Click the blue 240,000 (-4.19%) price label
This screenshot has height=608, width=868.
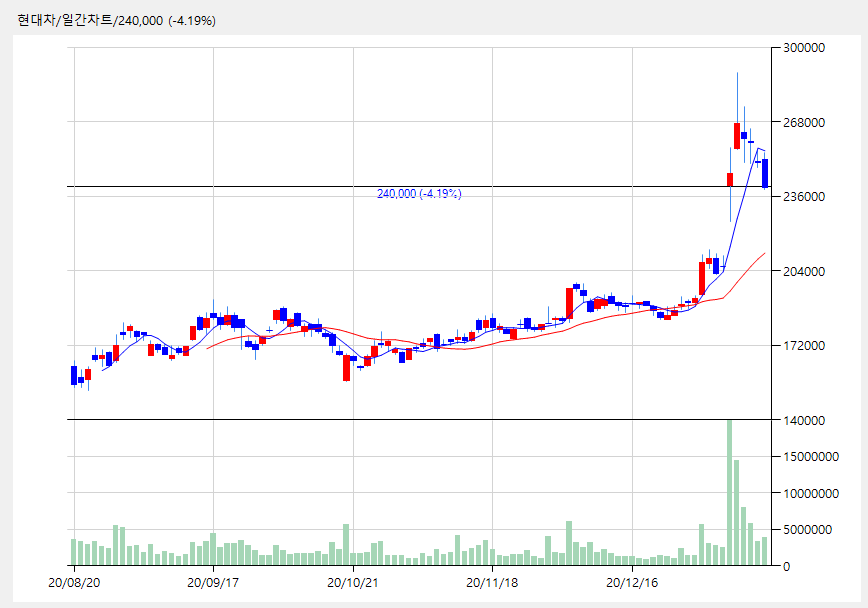point(419,193)
